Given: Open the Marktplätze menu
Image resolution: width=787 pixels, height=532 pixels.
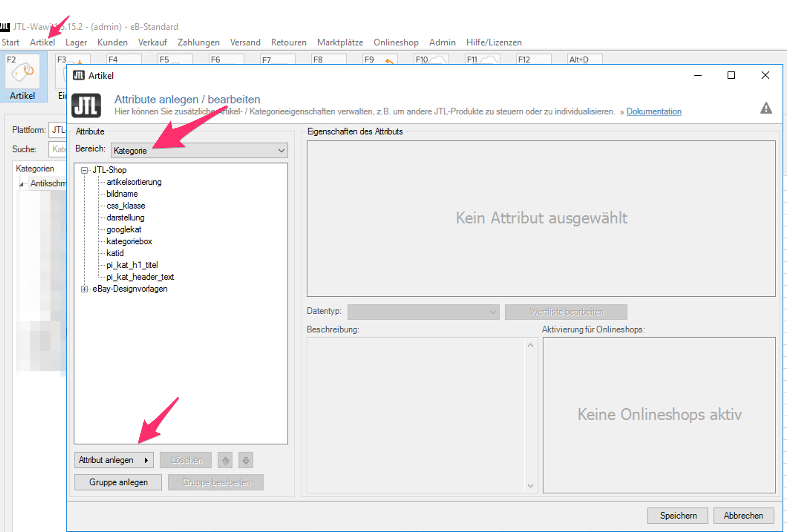Looking at the screenshot, I should 340,42.
